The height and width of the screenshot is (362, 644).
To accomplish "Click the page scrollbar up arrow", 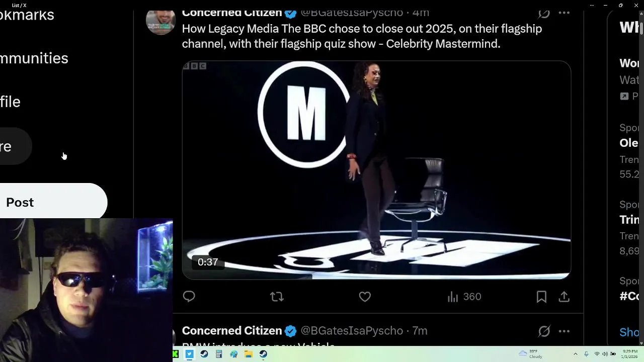I will (x=641, y=14).
